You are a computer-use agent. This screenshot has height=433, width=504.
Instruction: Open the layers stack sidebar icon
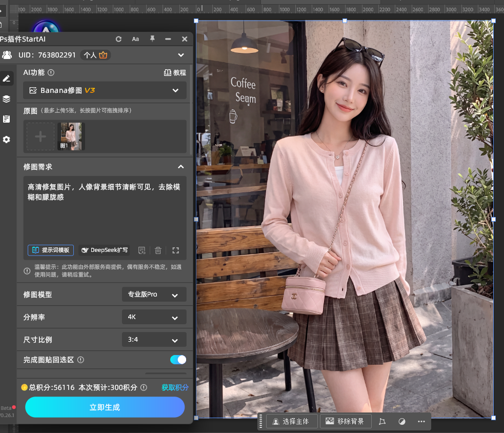(7, 99)
